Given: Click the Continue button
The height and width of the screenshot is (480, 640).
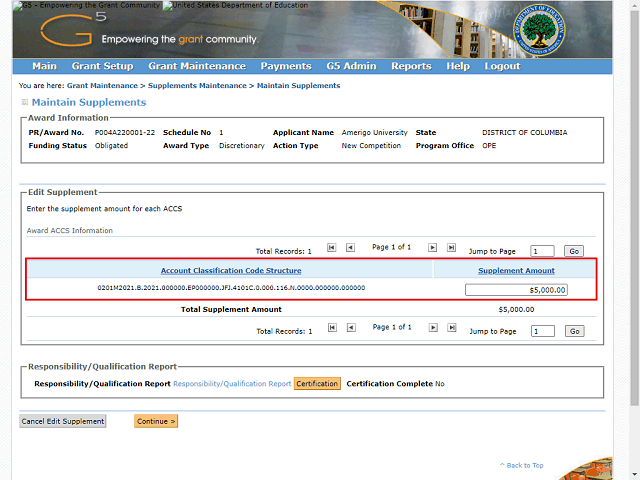Looking at the screenshot, I should click(156, 421).
